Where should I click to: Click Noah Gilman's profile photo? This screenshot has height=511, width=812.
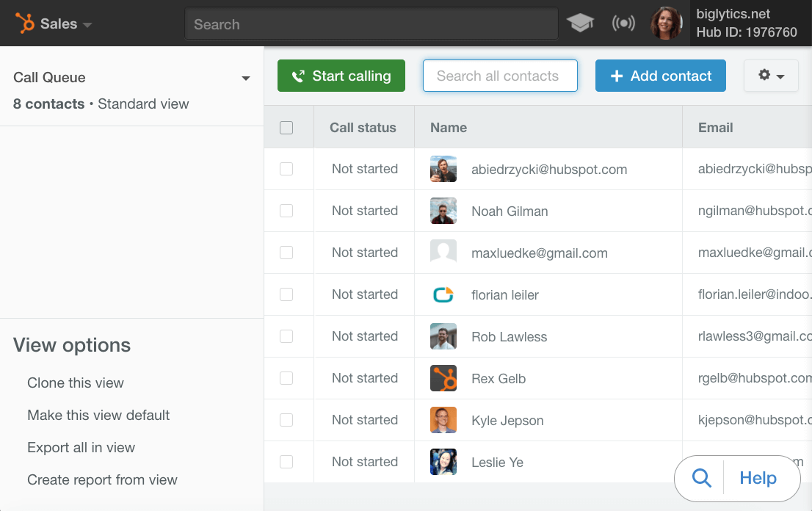tap(443, 211)
